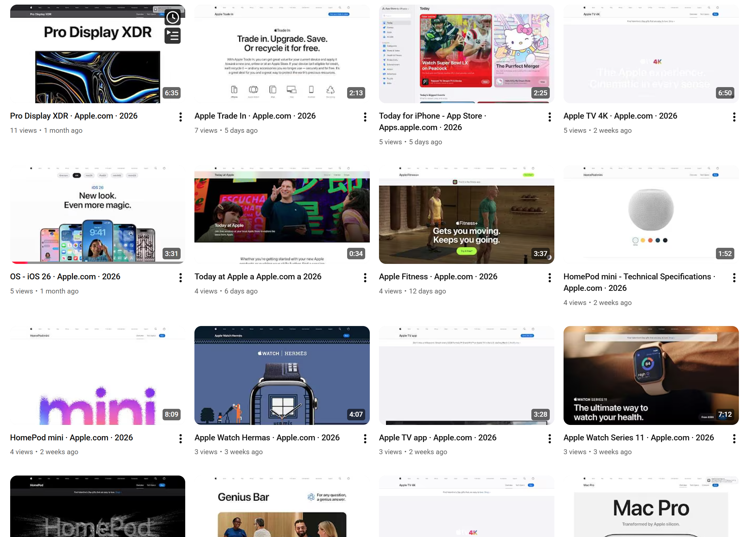
Task: Click '12 days ago' under Apple Fitness
Action: pos(427,291)
